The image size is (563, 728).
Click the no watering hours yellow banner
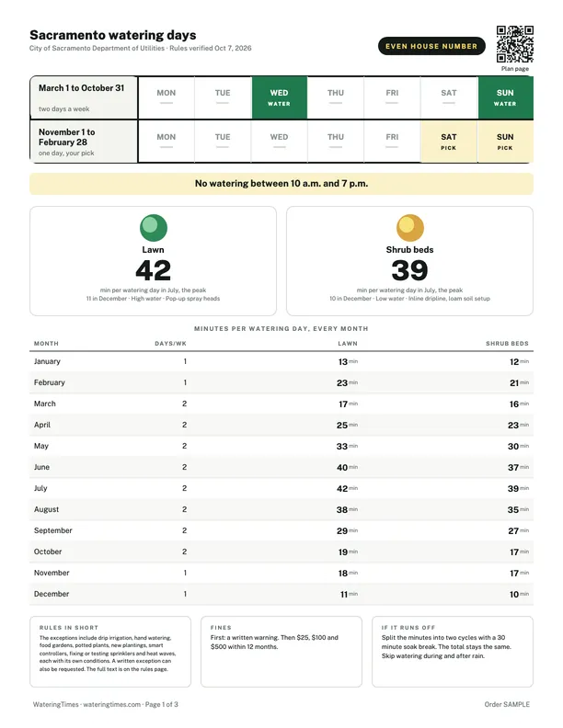281,184
